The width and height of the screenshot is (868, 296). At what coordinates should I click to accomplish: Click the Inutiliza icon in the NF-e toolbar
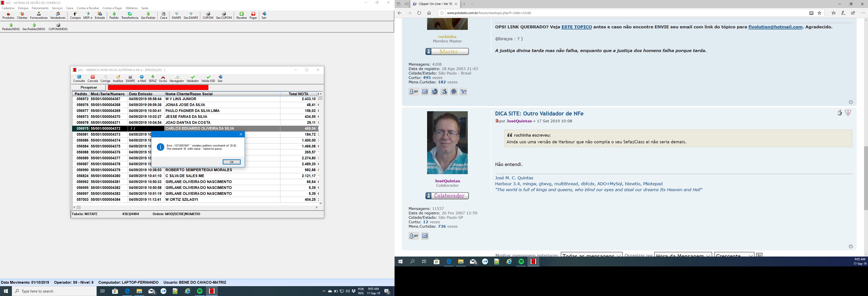(x=118, y=78)
